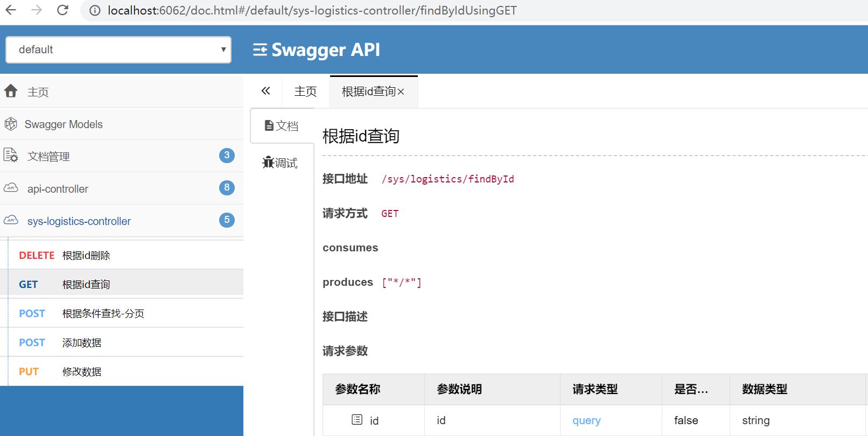
Task: Click the GET request method value
Action: pos(390,214)
